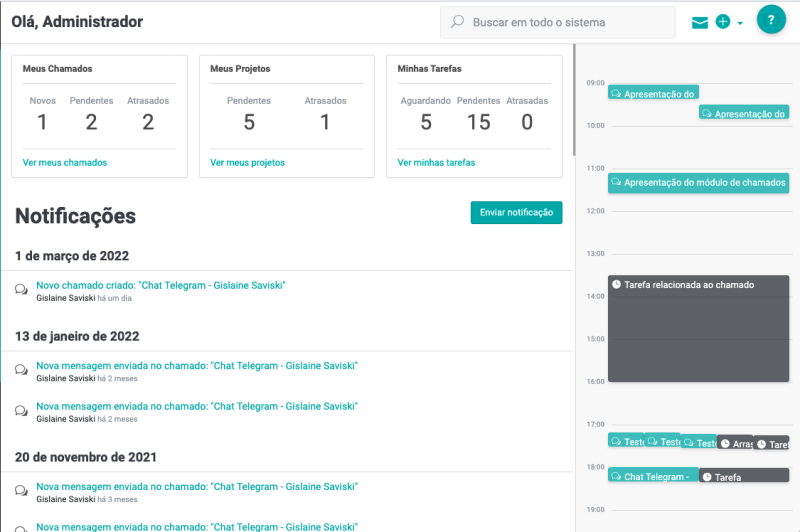Viewport: 800px width, 532px height.
Task: Follow the 'Ver meus projetos' link
Action: point(247,163)
